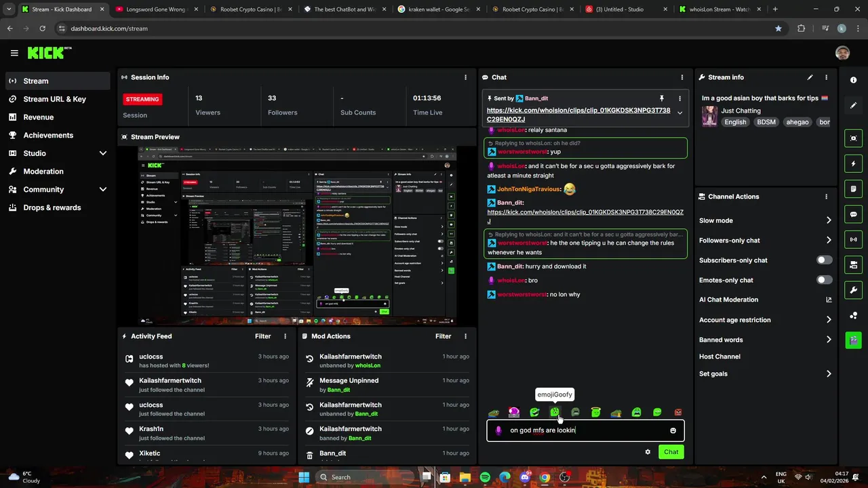
Task: Open Channel Actions three-dot menu
Action: 826,197
